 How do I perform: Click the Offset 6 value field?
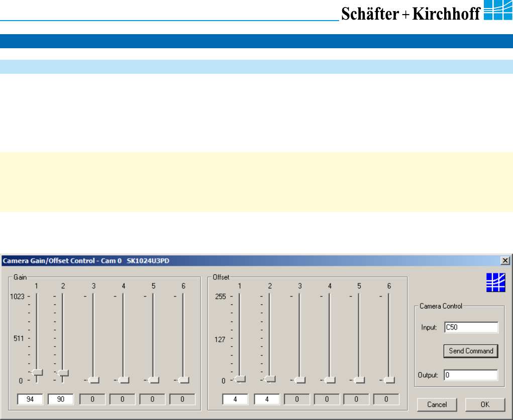click(x=386, y=399)
